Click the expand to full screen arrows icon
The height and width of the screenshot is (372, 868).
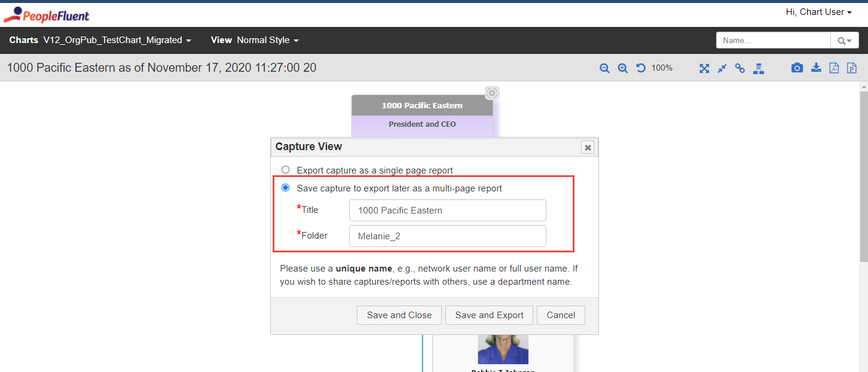click(704, 68)
